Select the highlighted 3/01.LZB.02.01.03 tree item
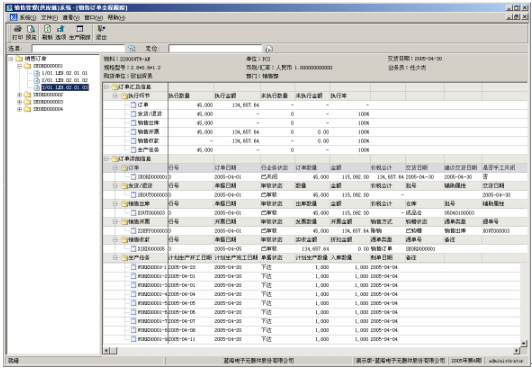The width and height of the screenshot is (532, 368). [x=65, y=88]
